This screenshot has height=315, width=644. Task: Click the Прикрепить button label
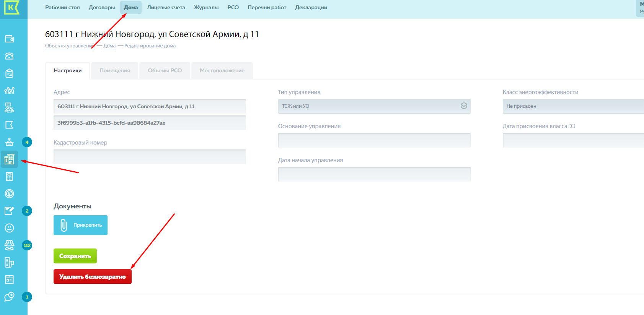(x=88, y=225)
